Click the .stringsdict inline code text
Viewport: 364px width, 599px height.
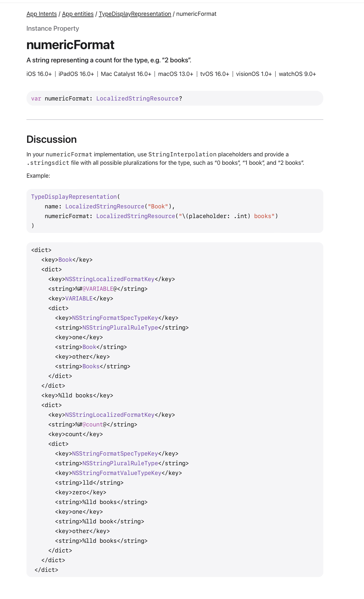(48, 163)
